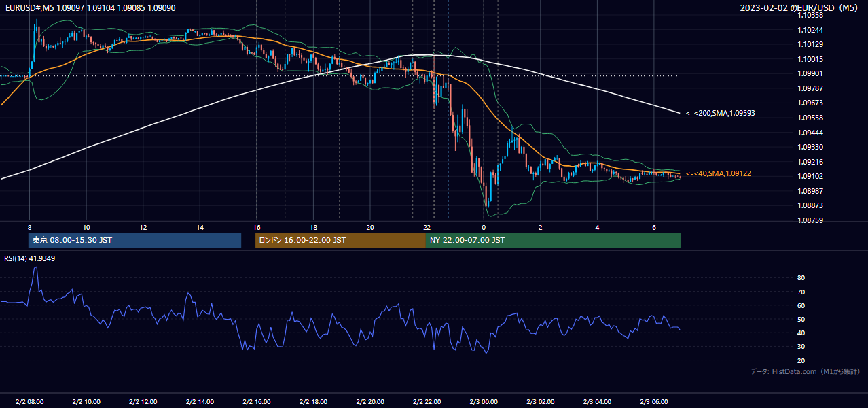Click the price axis value 1.09787
The image size is (868, 408).
tap(810, 88)
